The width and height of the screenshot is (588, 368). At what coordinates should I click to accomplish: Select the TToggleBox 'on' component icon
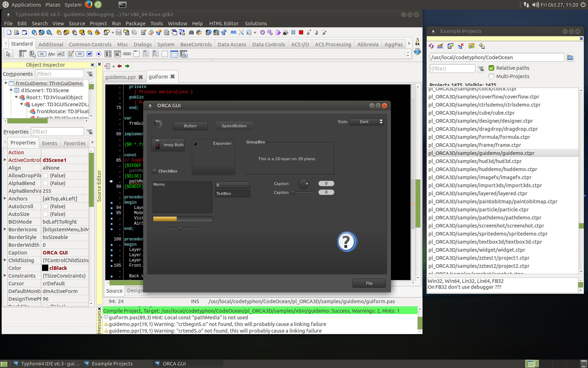tap(80, 54)
